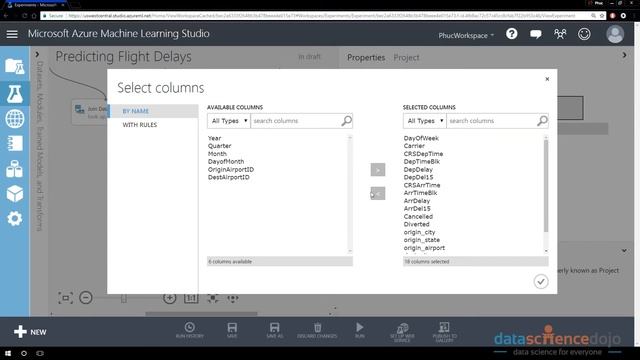
Task: Open PhucWorkspace workspace dropdown
Action: tap(466, 36)
